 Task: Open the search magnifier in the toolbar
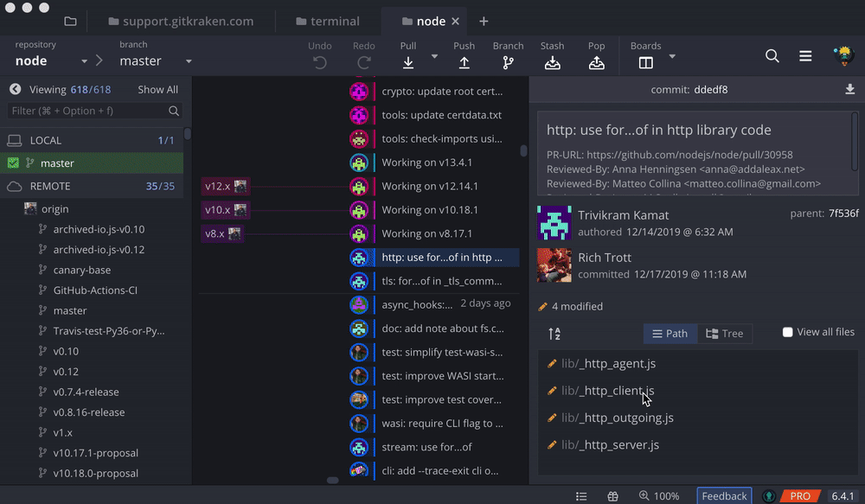click(x=772, y=55)
